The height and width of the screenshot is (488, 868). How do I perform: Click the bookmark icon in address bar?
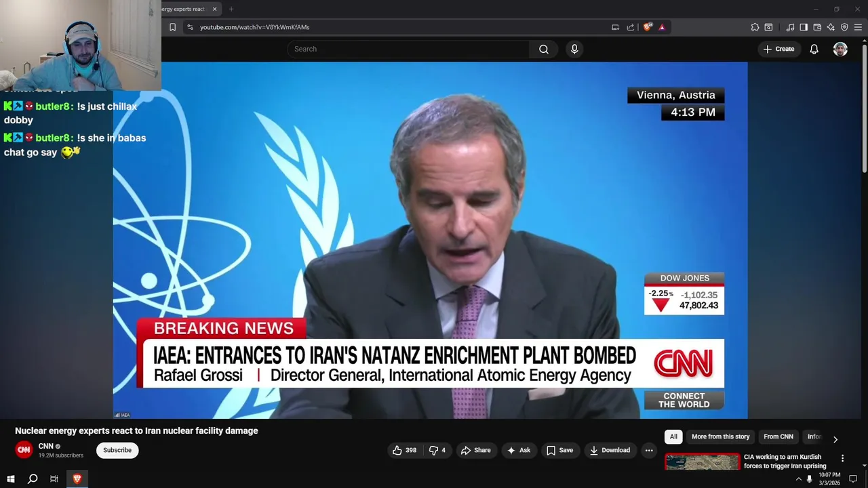[x=172, y=27]
